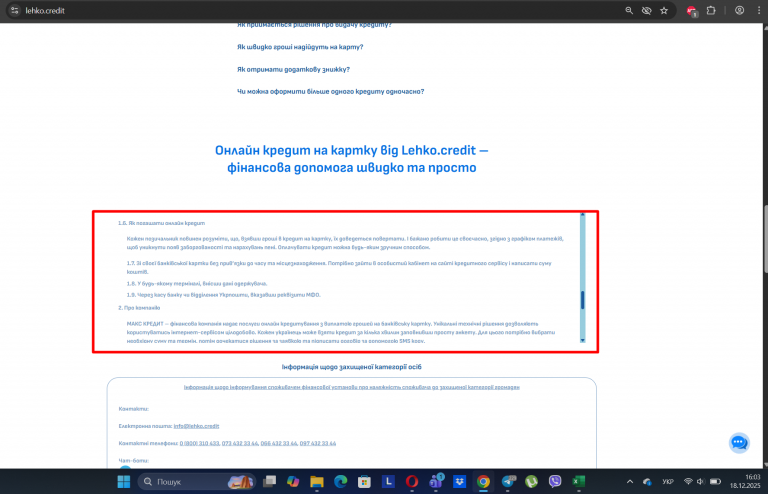The width and height of the screenshot is (768, 494).
Task: Click the OneDrive cloud icon in the tray
Action: tap(648, 482)
